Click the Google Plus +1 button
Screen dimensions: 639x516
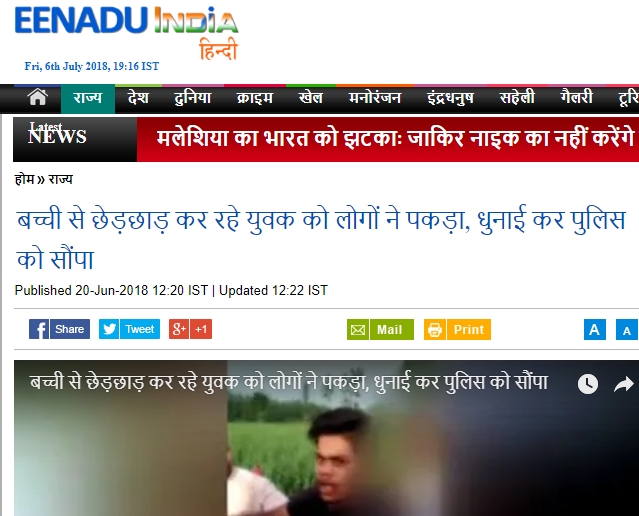(190, 329)
